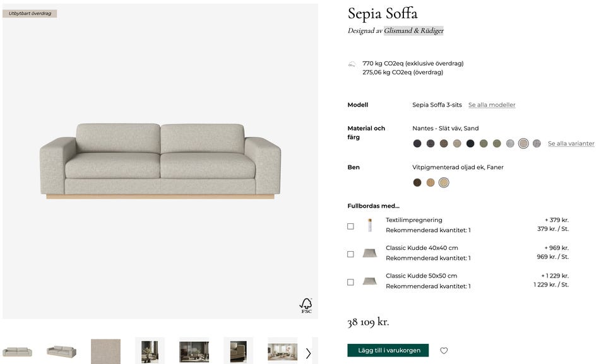Show next gallery thumbnails with arrow
The height and width of the screenshot is (364, 606).
point(308,353)
